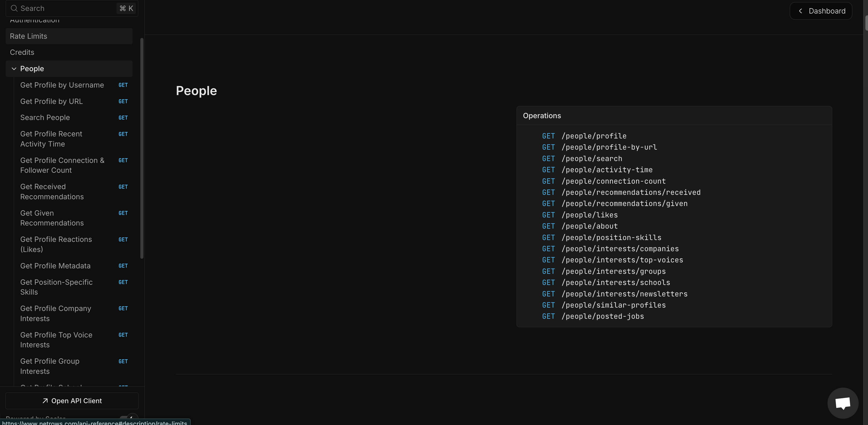Open the API Client with the sidebar button
868x425 pixels.
coord(71,401)
